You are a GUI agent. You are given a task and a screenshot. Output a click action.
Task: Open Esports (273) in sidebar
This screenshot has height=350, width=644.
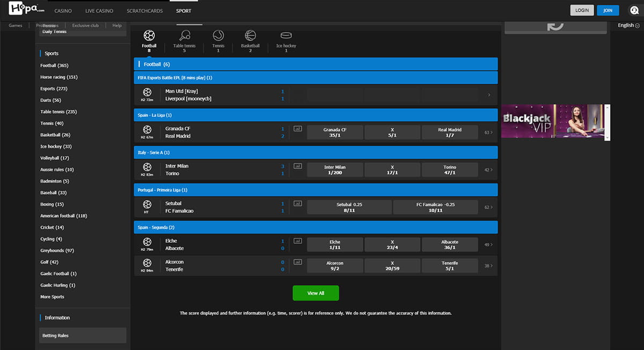coord(54,88)
